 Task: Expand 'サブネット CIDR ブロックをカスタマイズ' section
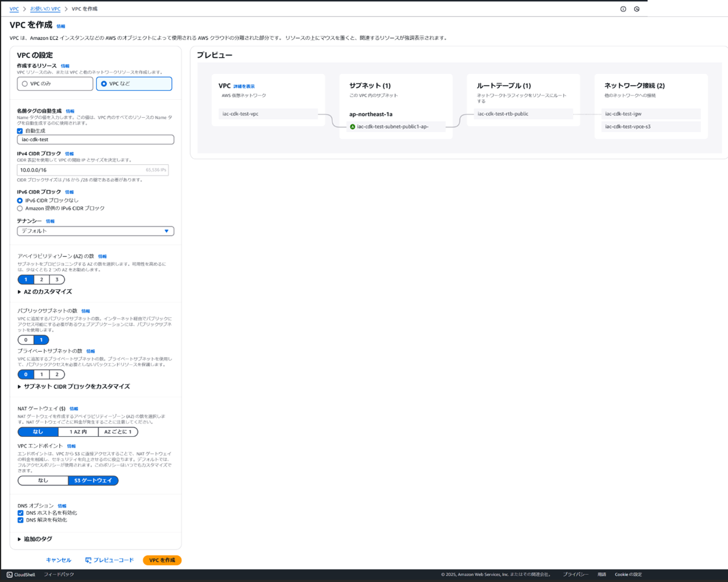click(x=73, y=386)
